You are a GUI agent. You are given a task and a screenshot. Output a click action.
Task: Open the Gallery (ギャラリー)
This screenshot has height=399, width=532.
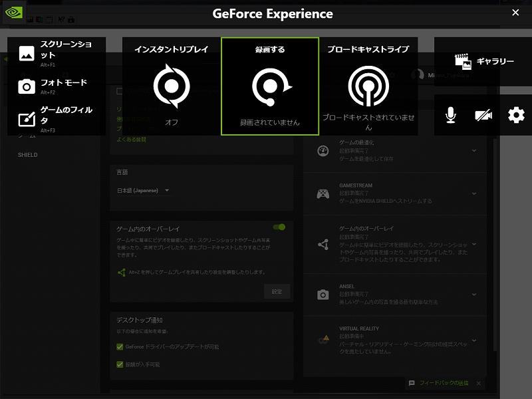click(484, 61)
